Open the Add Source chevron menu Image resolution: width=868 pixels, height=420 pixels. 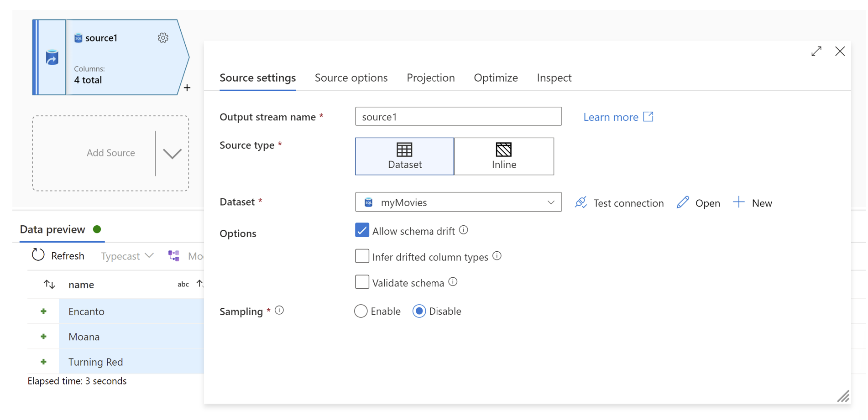[172, 154]
